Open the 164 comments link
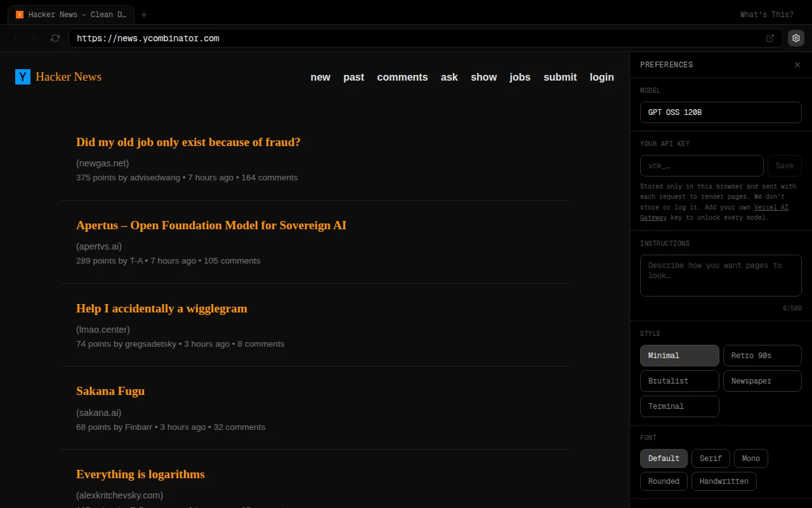This screenshot has width=812, height=508. tap(270, 178)
